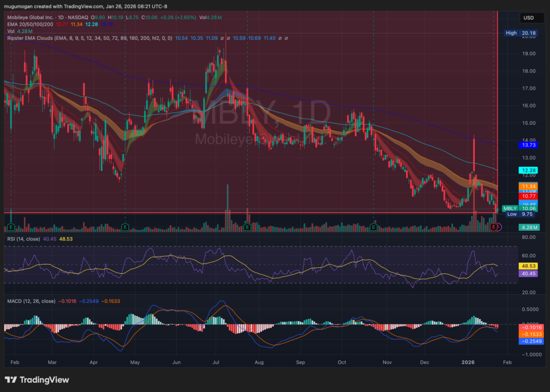Select the Vol indicator legend
Image resolution: width=550 pixels, height=392 pixels.
click(11, 31)
